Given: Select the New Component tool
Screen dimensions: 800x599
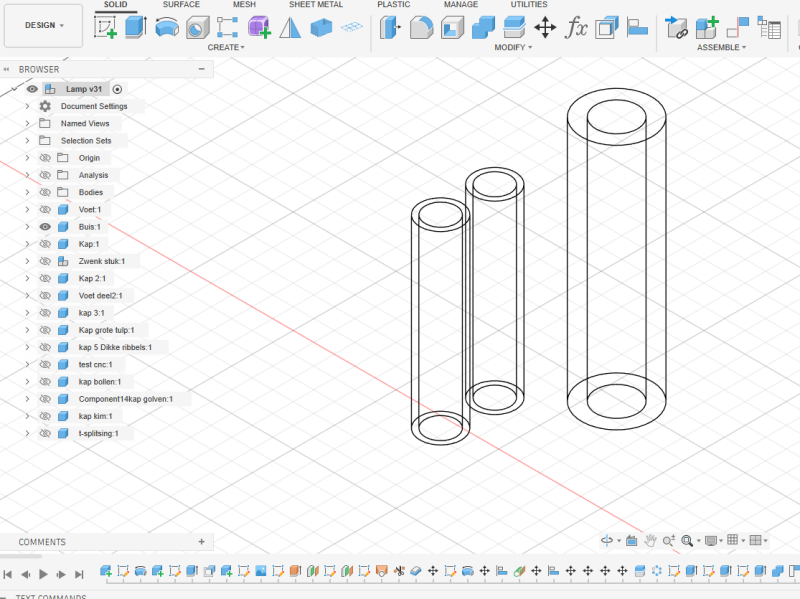Looking at the screenshot, I should (x=707, y=27).
